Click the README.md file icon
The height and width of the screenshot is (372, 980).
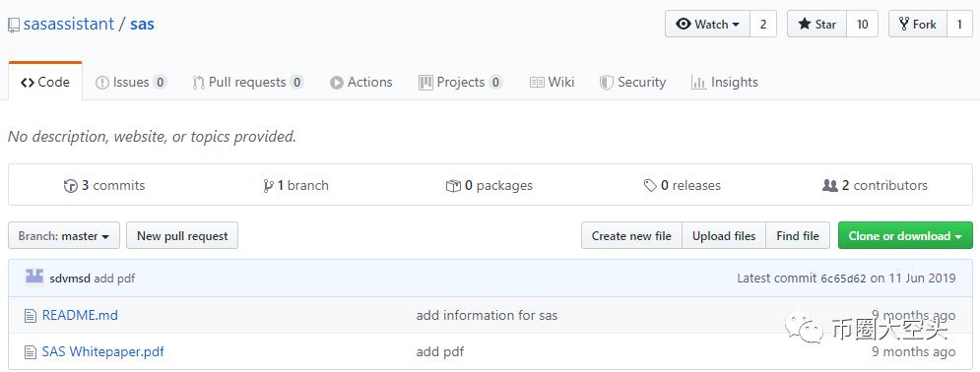coord(30,316)
